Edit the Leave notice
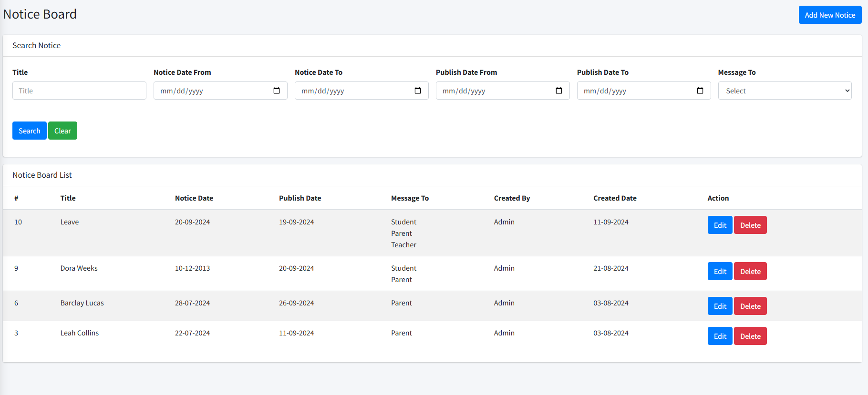This screenshot has height=395, width=868. pos(720,225)
